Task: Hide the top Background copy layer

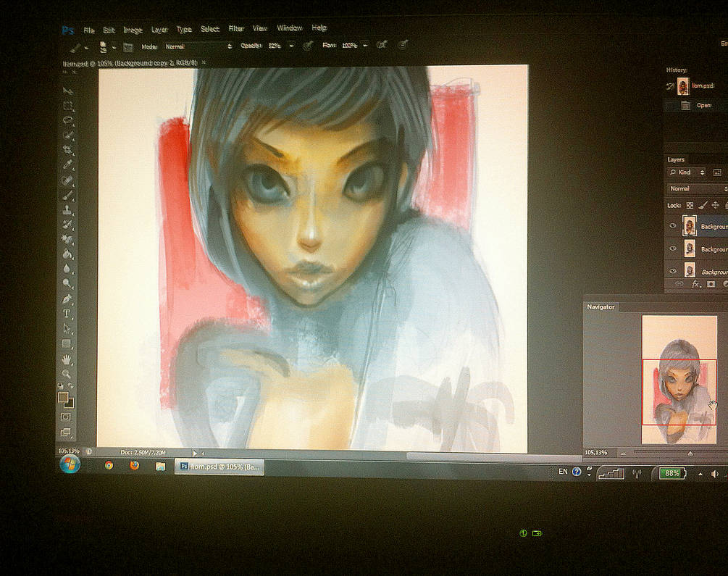Action: point(673,226)
